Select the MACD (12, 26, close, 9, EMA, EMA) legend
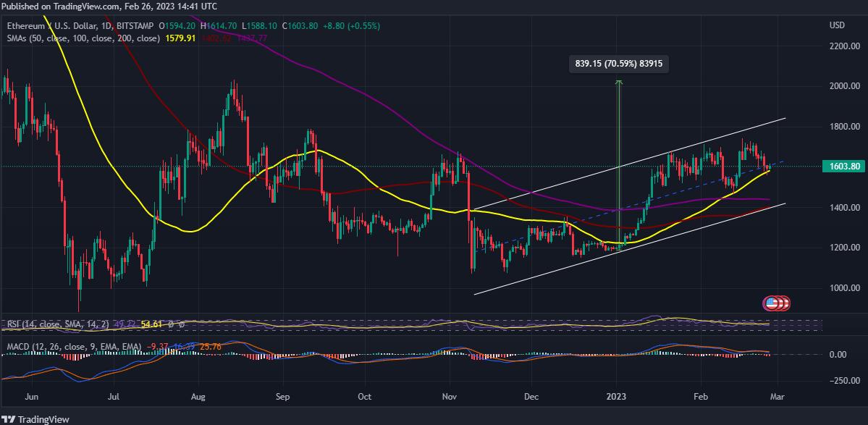 [74, 347]
